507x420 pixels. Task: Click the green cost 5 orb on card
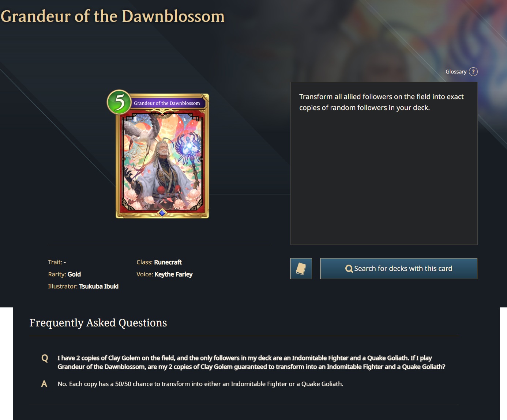click(x=119, y=102)
